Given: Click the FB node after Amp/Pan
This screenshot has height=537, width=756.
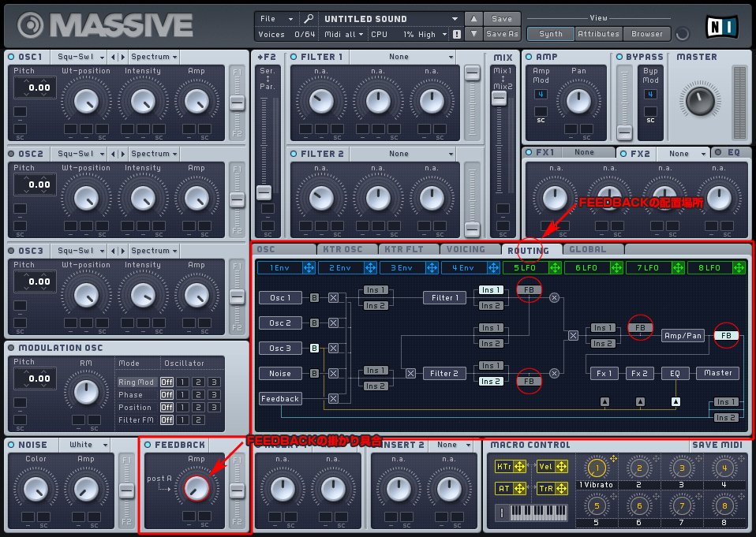Looking at the screenshot, I should point(726,336).
